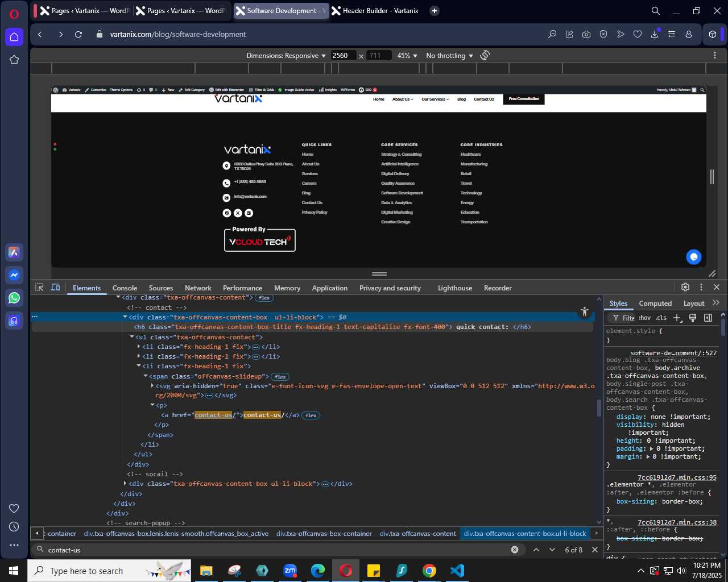Clear the contact-us search field

(x=515, y=550)
